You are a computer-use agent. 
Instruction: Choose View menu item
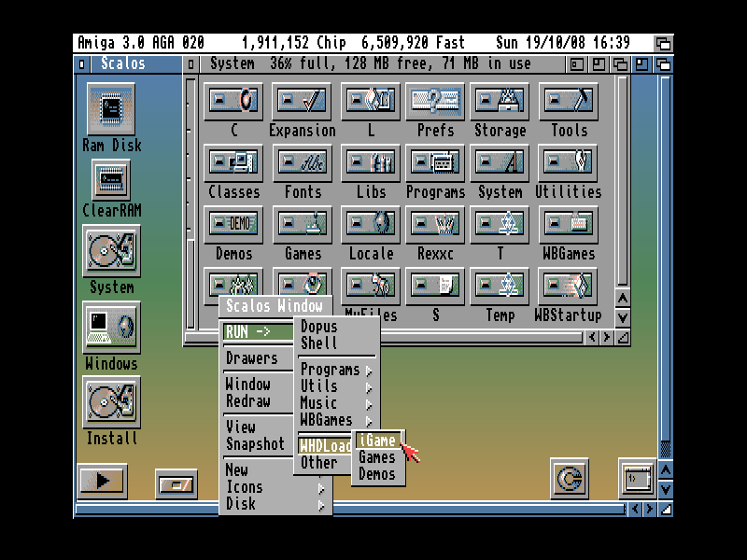tap(258, 427)
